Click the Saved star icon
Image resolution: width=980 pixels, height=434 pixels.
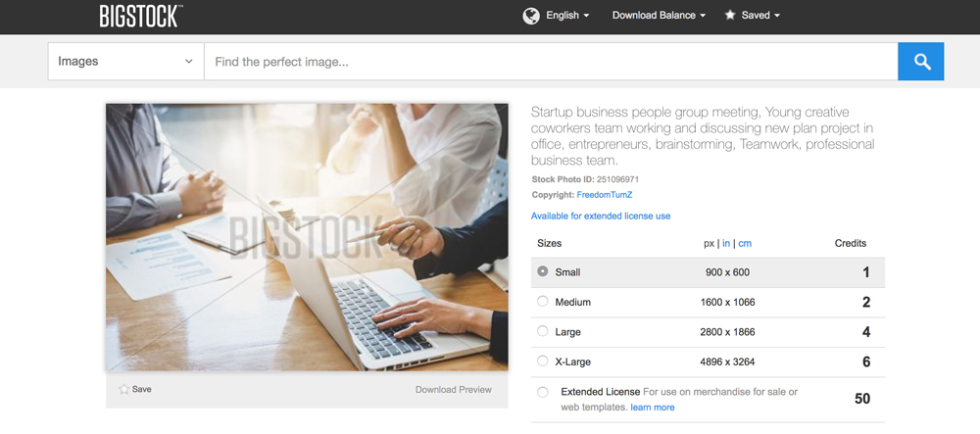tap(729, 15)
